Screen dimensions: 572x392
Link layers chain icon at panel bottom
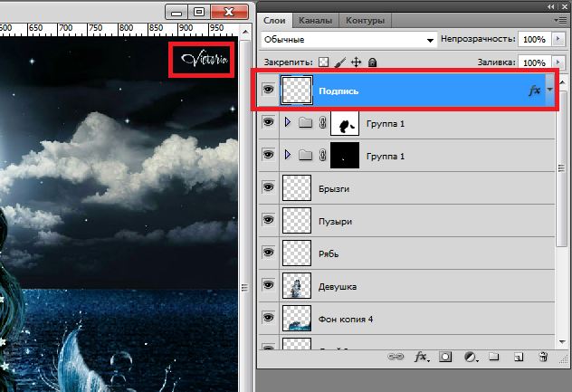396,357
